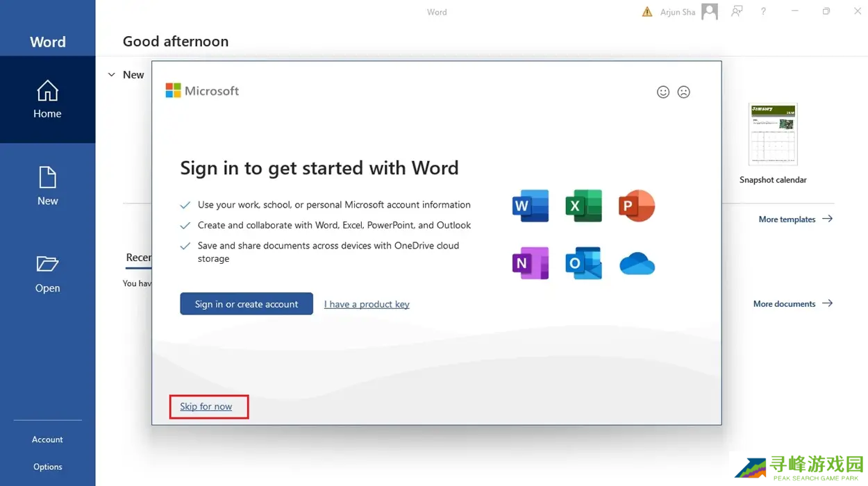
Task: Click the OneNote app icon
Action: point(531,264)
